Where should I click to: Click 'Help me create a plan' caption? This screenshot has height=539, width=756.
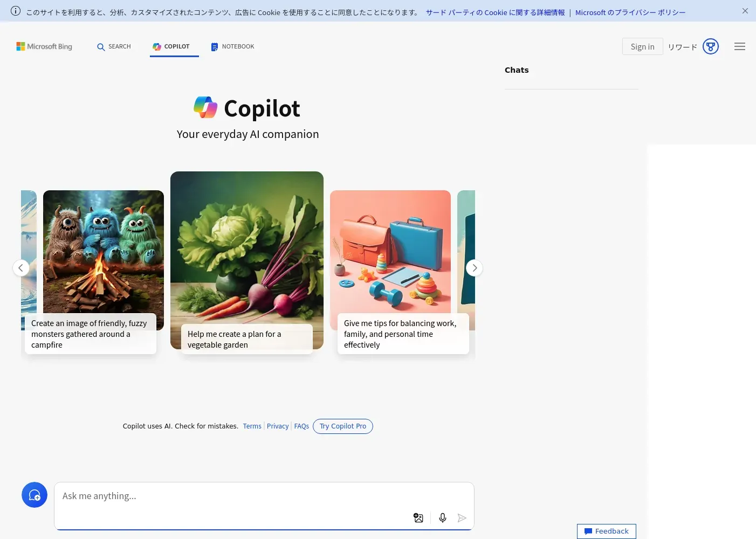pos(247,339)
